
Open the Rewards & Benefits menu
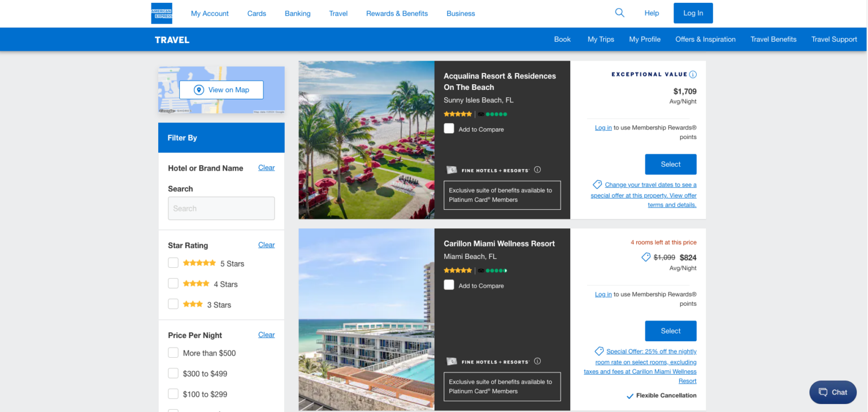[x=397, y=14]
